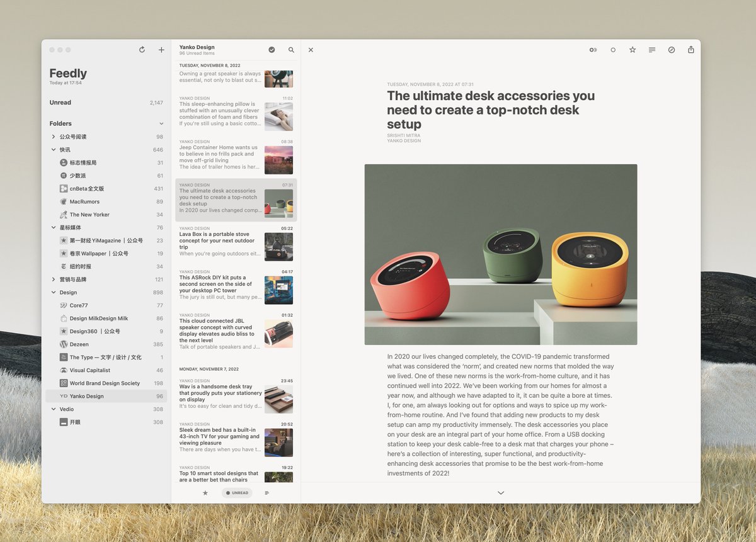Viewport: 756px width, 542px height.
Task: Open the Core77 feed
Action: point(106,305)
